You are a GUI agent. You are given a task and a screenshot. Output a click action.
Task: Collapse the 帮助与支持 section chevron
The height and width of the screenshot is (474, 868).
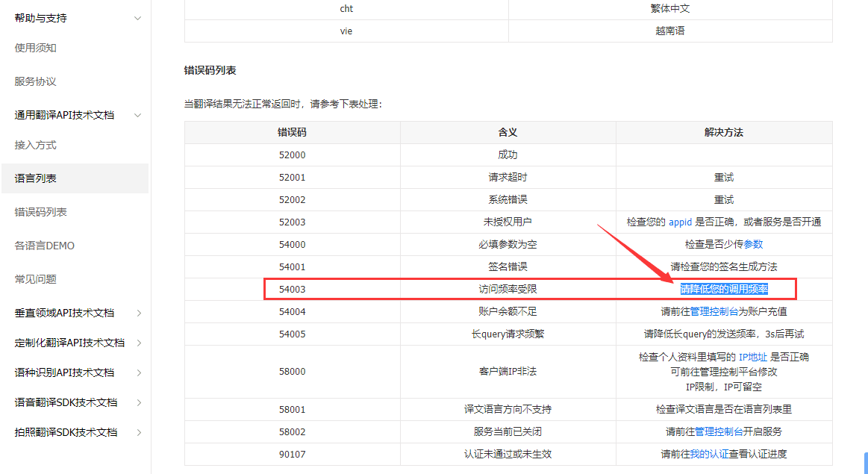click(137, 19)
